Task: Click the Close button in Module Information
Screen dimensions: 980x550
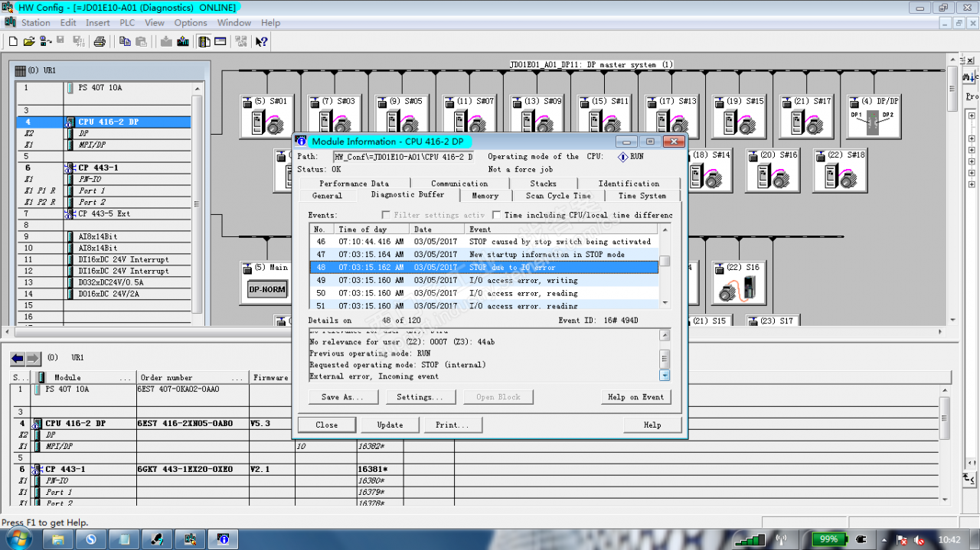Action: 327,425
